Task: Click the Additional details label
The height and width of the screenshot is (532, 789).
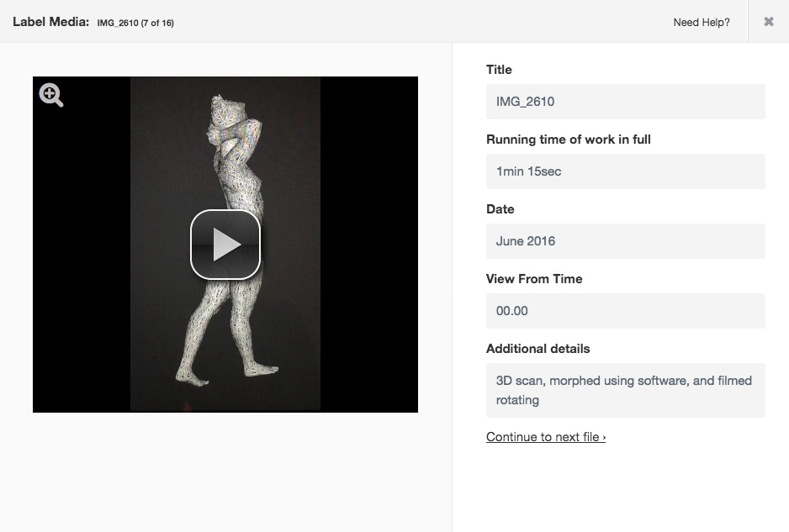Action: click(x=537, y=349)
